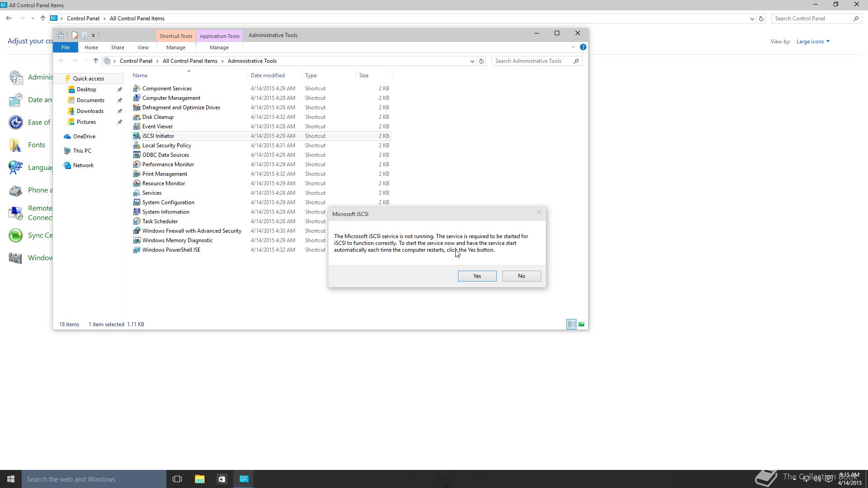This screenshot has height=488, width=868.
Task: Open the View by Large icons dropdown
Action: pyautogui.click(x=813, y=42)
